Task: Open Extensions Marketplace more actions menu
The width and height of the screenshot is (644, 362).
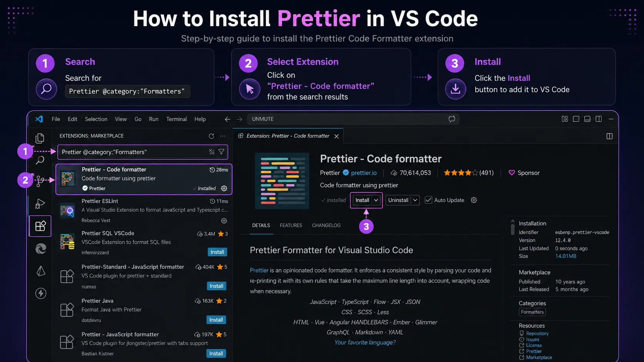Action: 222,136
